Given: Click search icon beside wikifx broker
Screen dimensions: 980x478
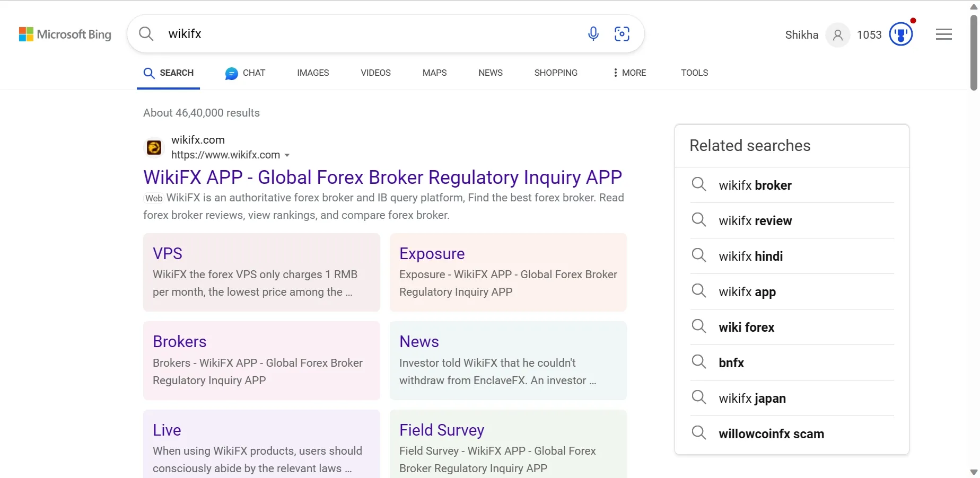Looking at the screenshot, I should (x=699, y=184).
